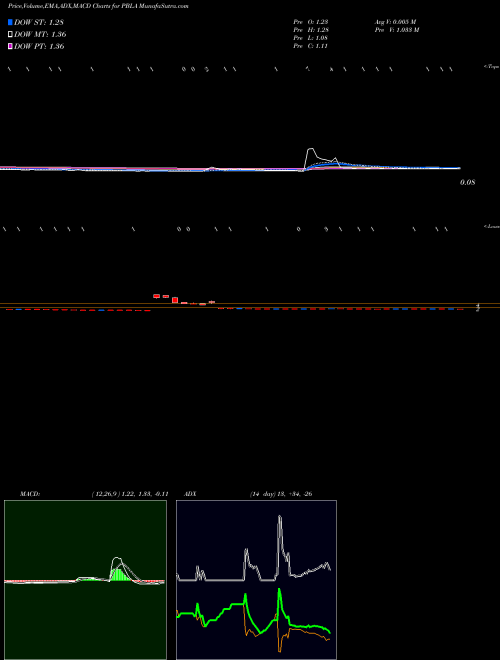
Task: Click the 'Pre O: 1.28' value
Action: (311, 22)
